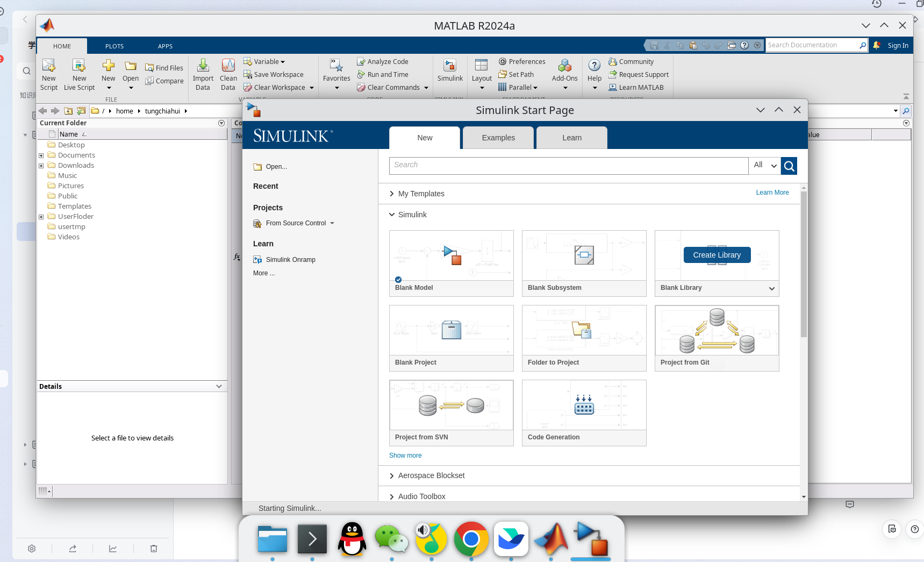The width and height of the screenshot is (924, 562).
Task: Open WeChat from the dock
Action: pos(391,539)
